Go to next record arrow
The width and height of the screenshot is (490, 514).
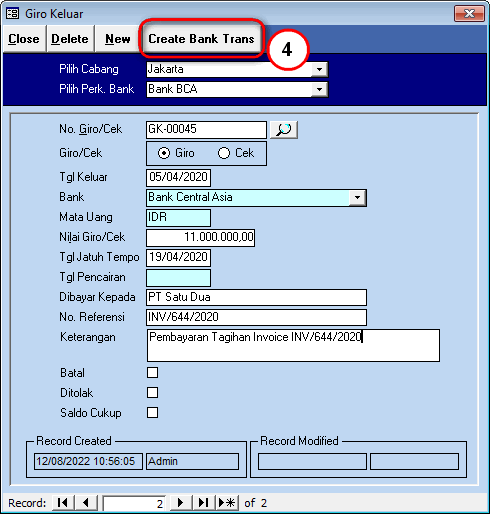pyautogui.click(x=181, y=502)
